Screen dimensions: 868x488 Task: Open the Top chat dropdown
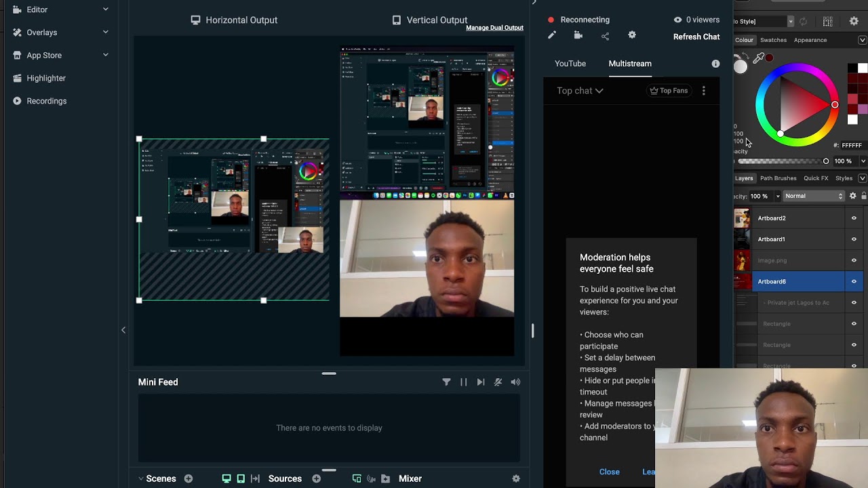pos(580,91)
